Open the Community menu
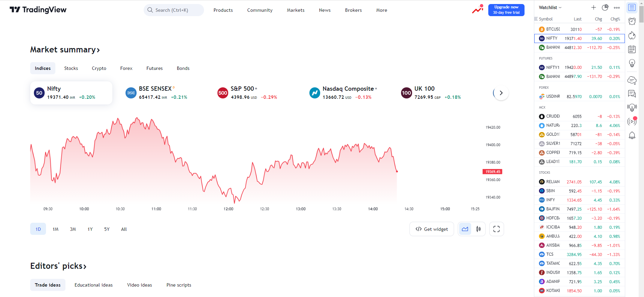The height and width of the screenshot is (297, 644). point(260,10)
